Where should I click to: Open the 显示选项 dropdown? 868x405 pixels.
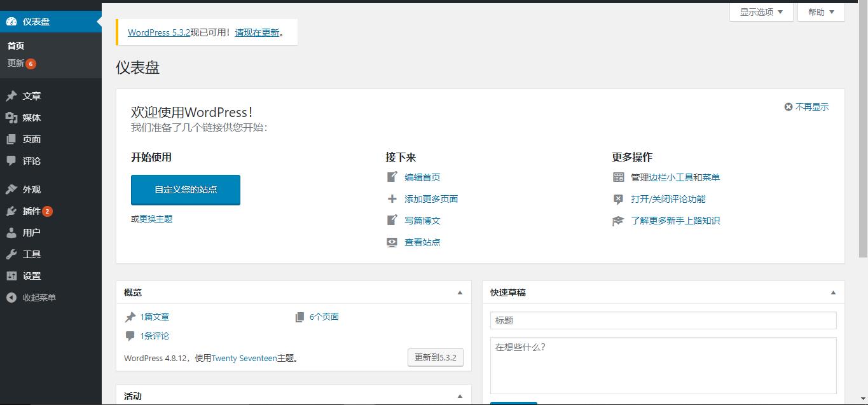click(761, 11)
